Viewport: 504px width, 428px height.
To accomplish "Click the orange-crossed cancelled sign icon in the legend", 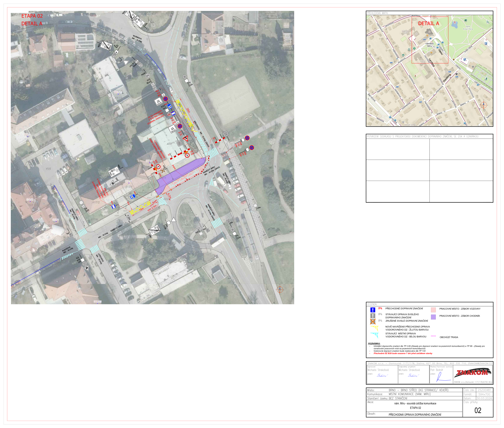I will (x=373, y=322).
